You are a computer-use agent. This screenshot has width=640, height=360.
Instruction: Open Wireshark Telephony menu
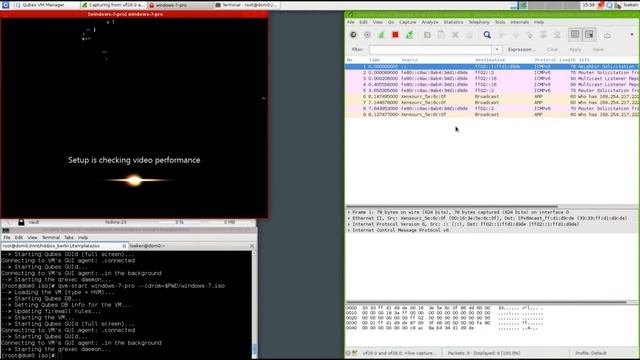[x=478, y=22]
